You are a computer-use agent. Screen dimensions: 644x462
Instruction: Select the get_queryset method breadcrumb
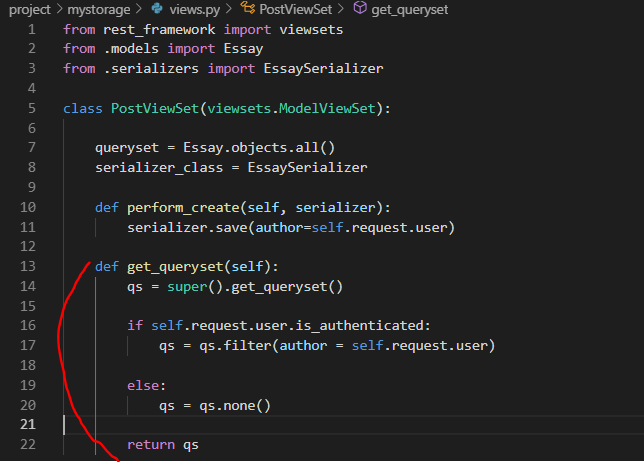(x=409, y=9)
